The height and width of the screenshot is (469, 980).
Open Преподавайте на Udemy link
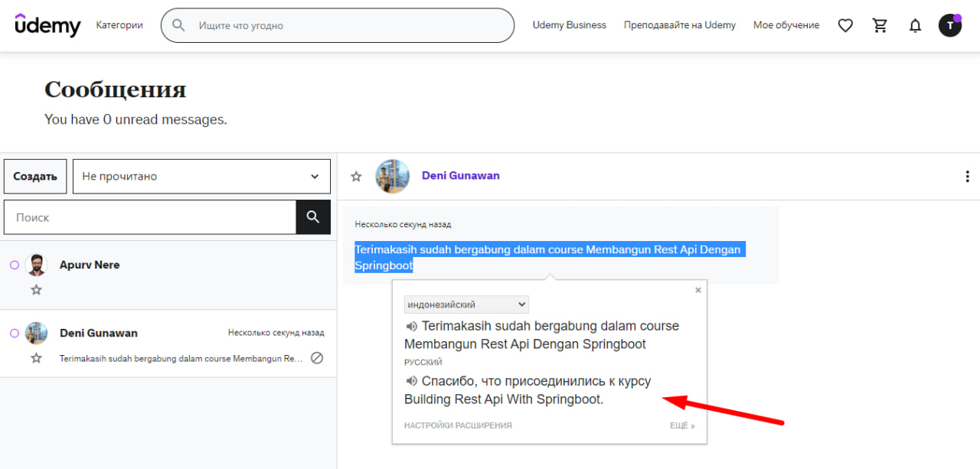[x=680, y=25]
